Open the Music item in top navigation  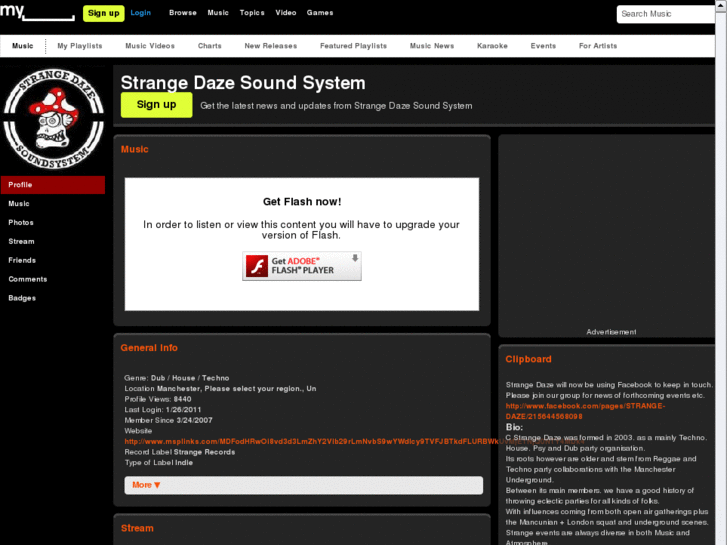point(218,13)
